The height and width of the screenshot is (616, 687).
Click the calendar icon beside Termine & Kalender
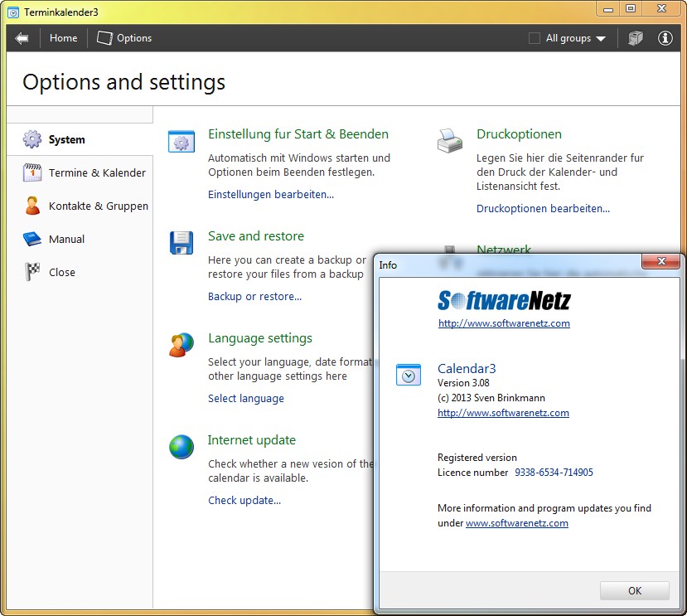32,172
